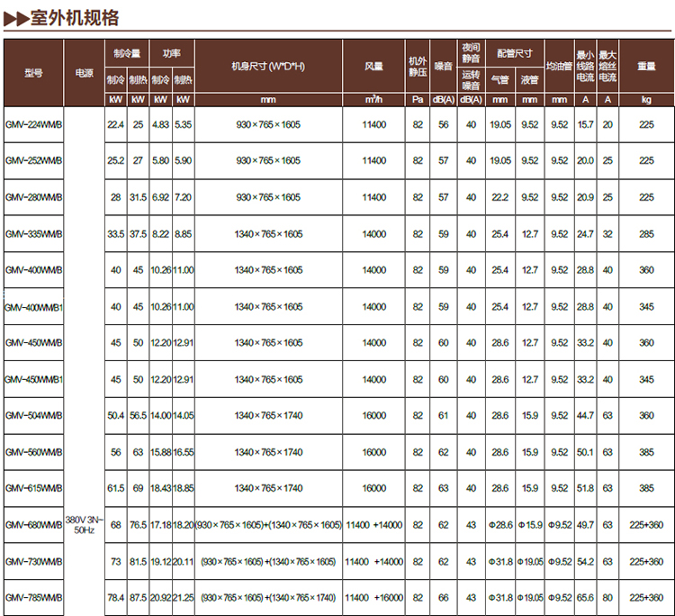Click the GMV-504WM/B model cell

click(x=33, y=415)
